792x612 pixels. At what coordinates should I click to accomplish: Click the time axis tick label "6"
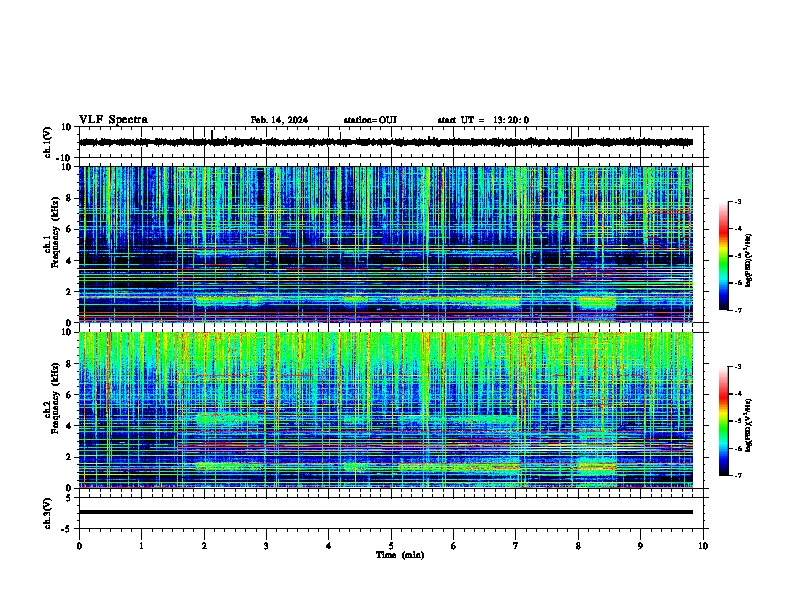pyautogui.click(x=454, y=546)
